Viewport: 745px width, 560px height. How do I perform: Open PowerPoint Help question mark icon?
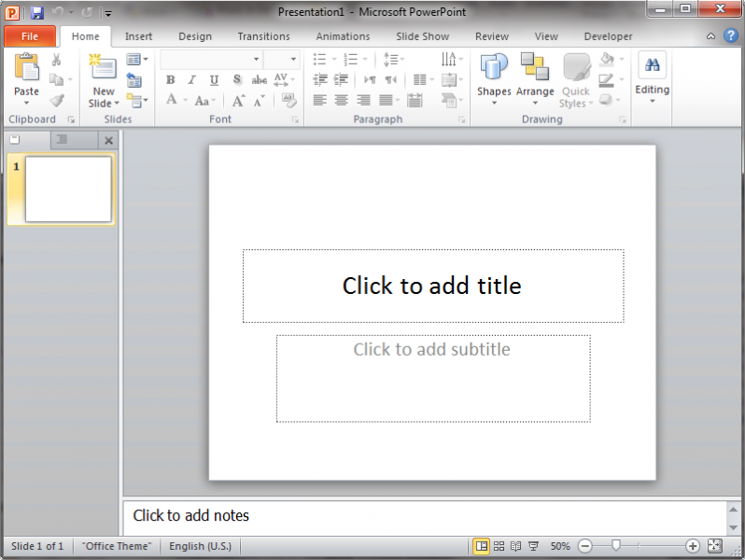730,36
